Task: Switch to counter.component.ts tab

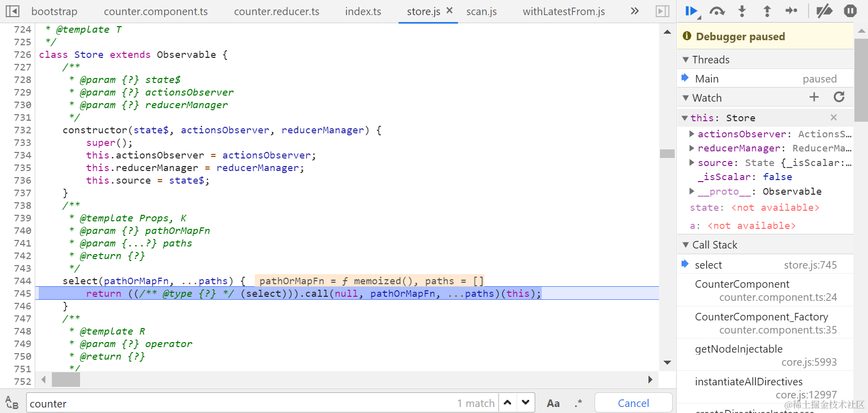Action: point(156,11)
